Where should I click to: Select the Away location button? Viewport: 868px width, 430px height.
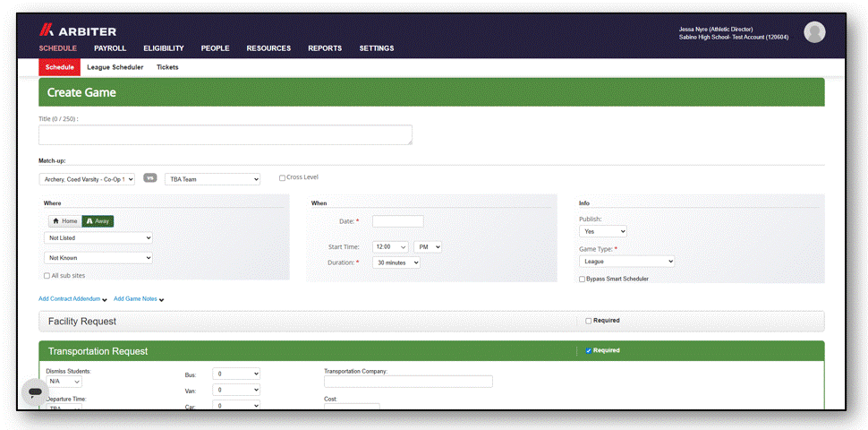pos(98,221)
